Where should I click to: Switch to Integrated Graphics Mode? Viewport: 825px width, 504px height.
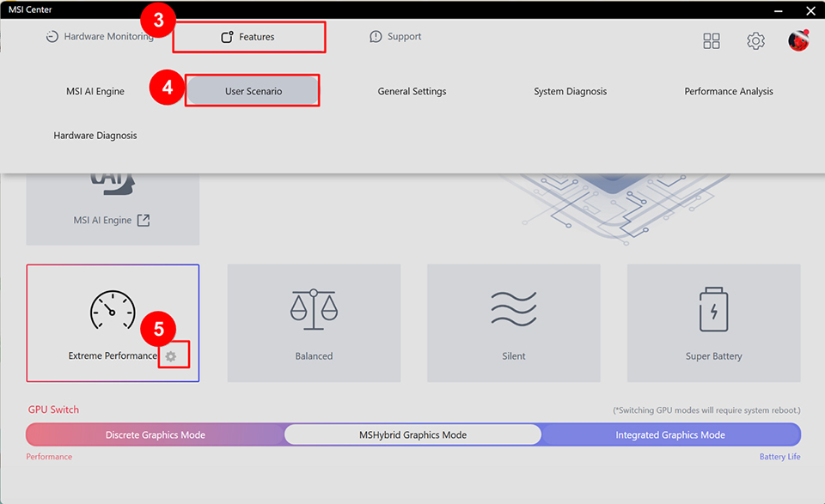(x=670, y=434)
